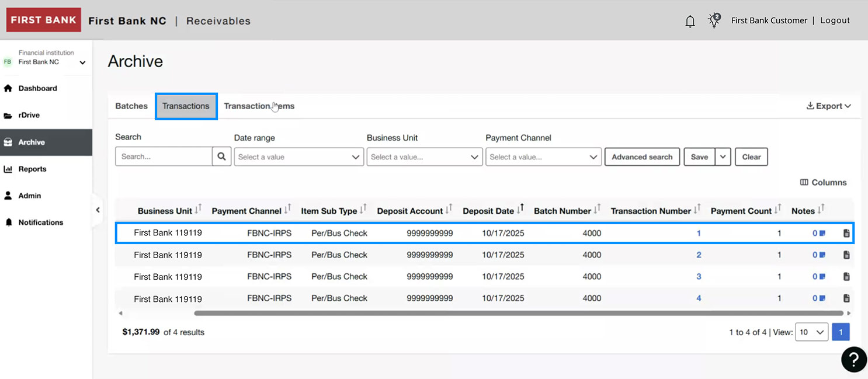Open the notification bell
Viewport: 868px width, 379px height.
click(x=690, y=20)
